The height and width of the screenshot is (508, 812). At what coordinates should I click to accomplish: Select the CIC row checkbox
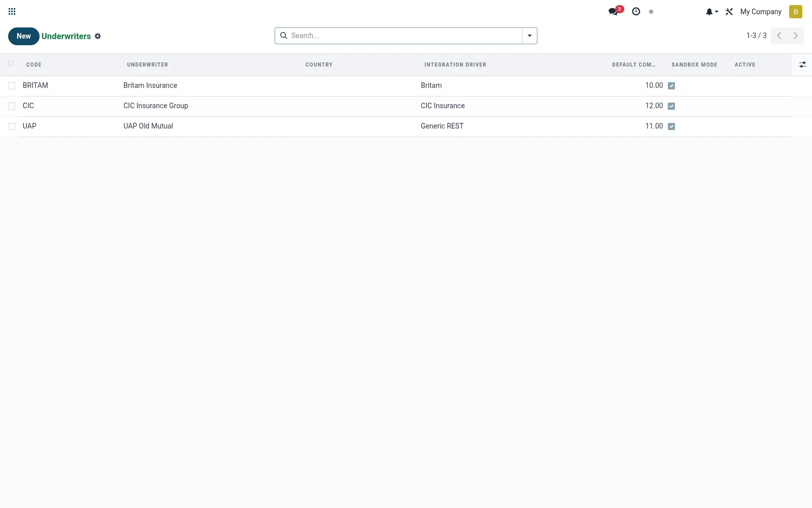(12, 106)
